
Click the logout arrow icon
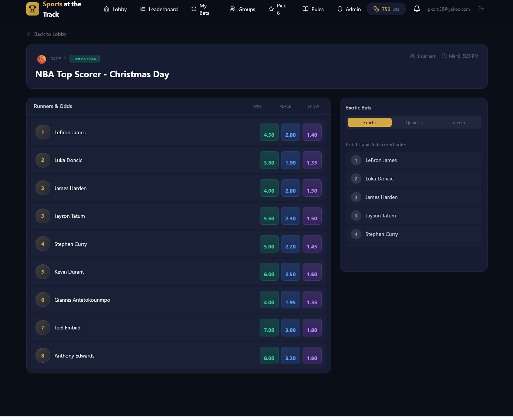pyautogui.click(x=481, y=9)
